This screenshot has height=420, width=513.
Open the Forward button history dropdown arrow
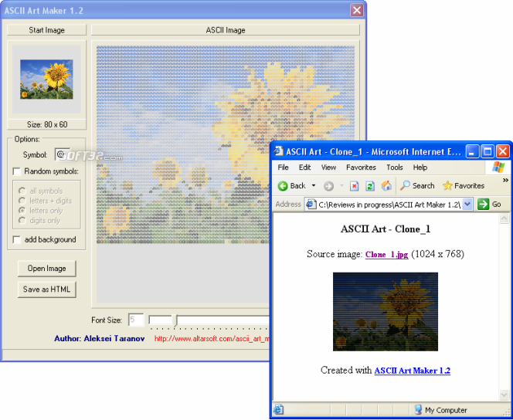point(341,185)
